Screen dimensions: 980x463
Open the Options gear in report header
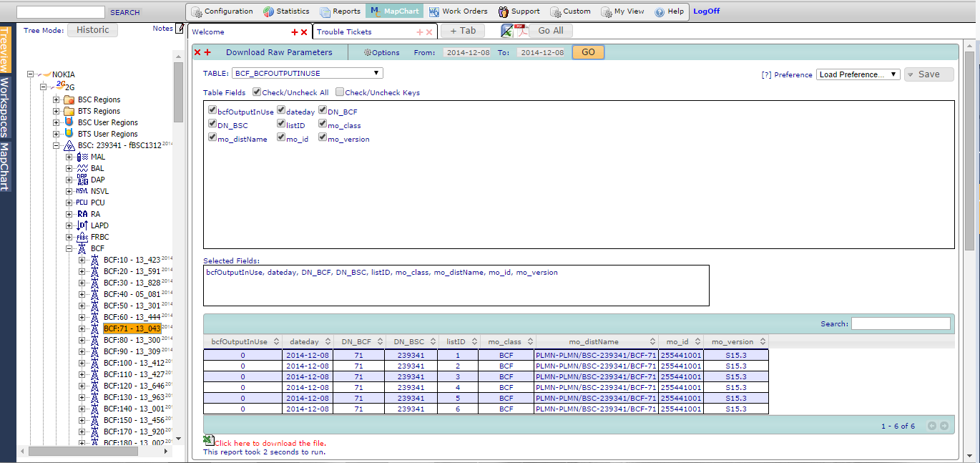click(x=381, y=52)
